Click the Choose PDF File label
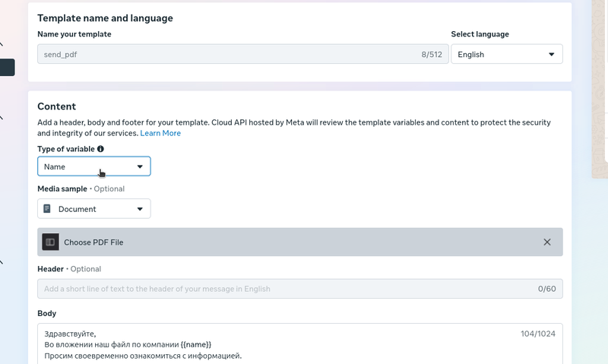 (93, 242)
